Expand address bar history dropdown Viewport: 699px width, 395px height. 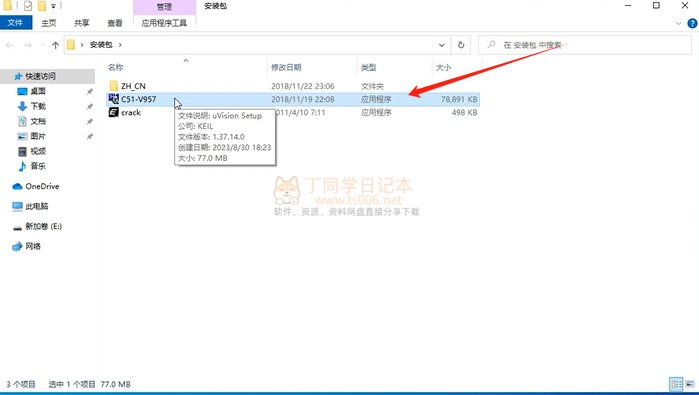pos(441,45)
